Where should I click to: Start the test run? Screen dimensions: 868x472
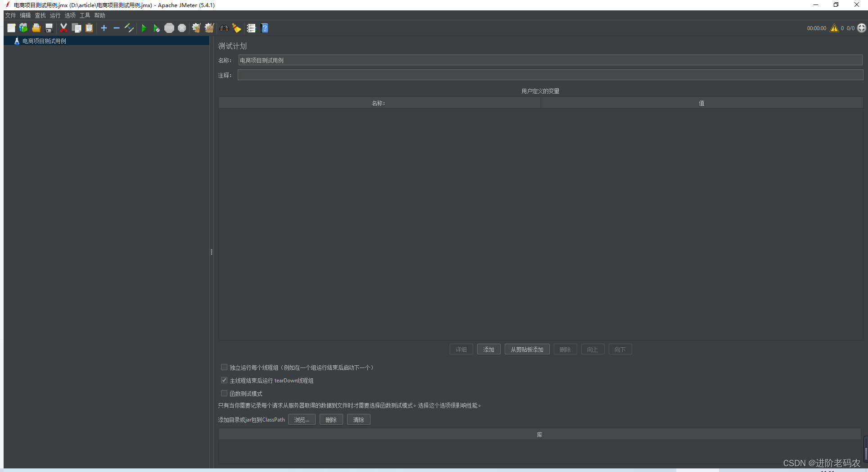[144, 27]
